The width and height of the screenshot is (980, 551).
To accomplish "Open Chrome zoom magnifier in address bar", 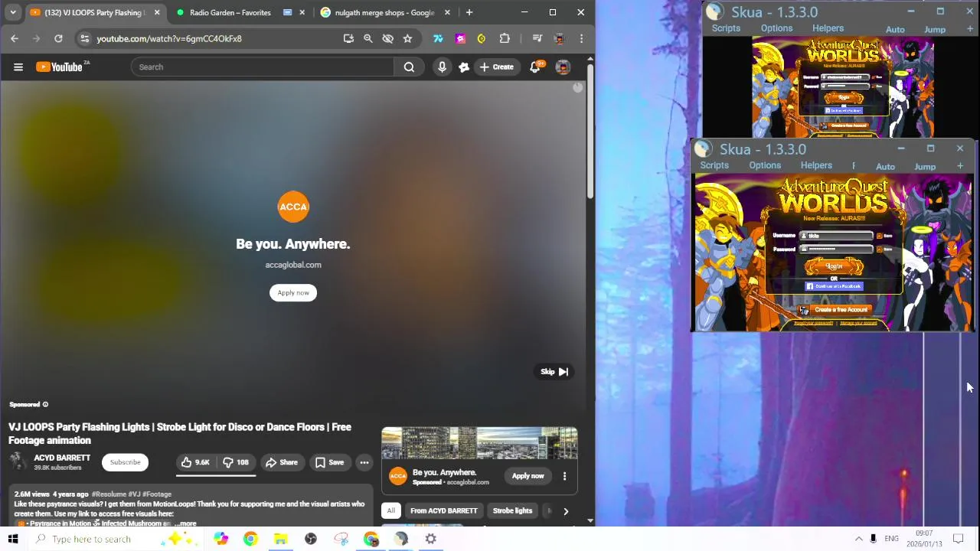I will [x=367, y=38].
